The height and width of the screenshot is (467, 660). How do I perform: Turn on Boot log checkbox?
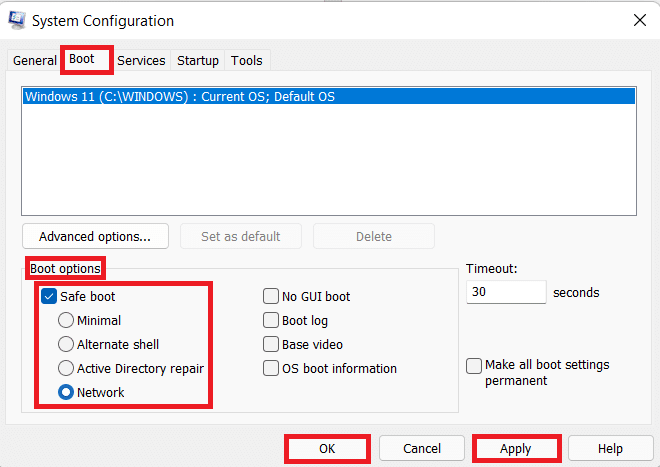click(x=271, y=321)
